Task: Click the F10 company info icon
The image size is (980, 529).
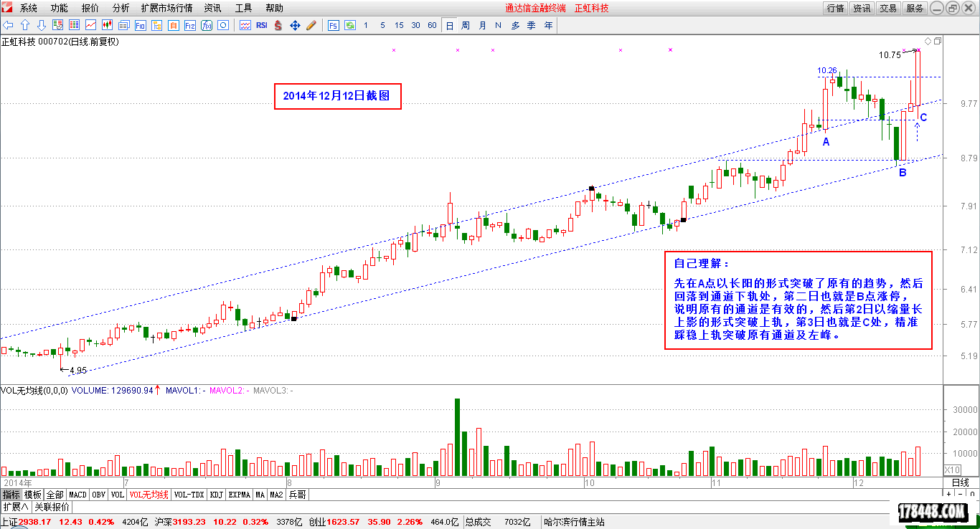Action: tap(140, 25)
